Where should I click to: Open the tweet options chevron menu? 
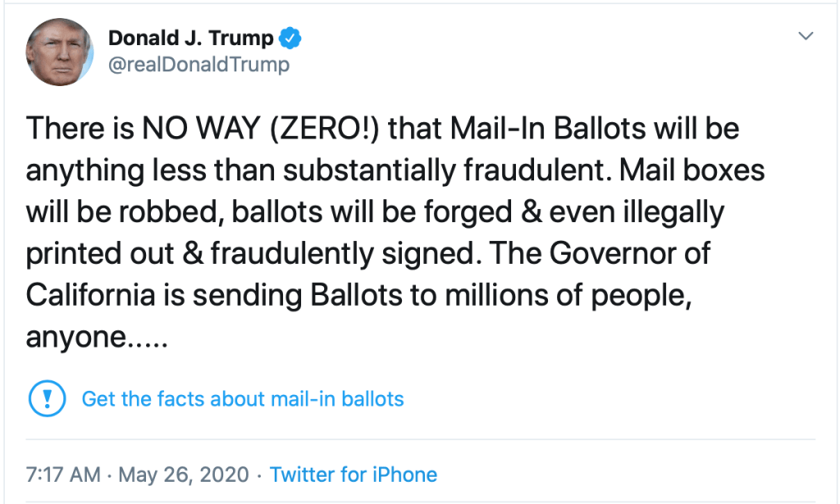point(806,36)
